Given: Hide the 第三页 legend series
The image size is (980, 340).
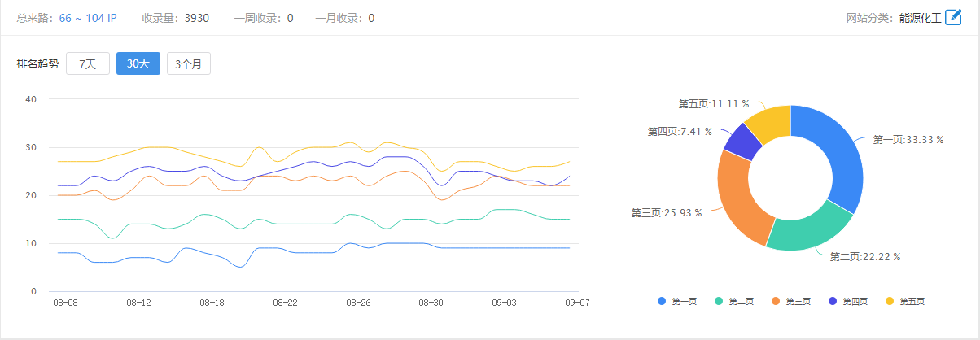Looking at the screenshot, I should [x=791, y=302].
